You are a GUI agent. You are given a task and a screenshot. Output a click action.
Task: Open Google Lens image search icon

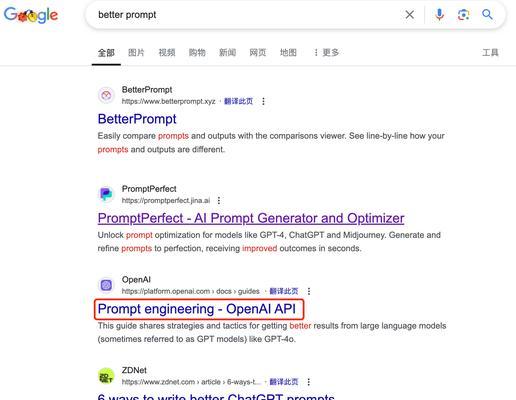(464, 15)
